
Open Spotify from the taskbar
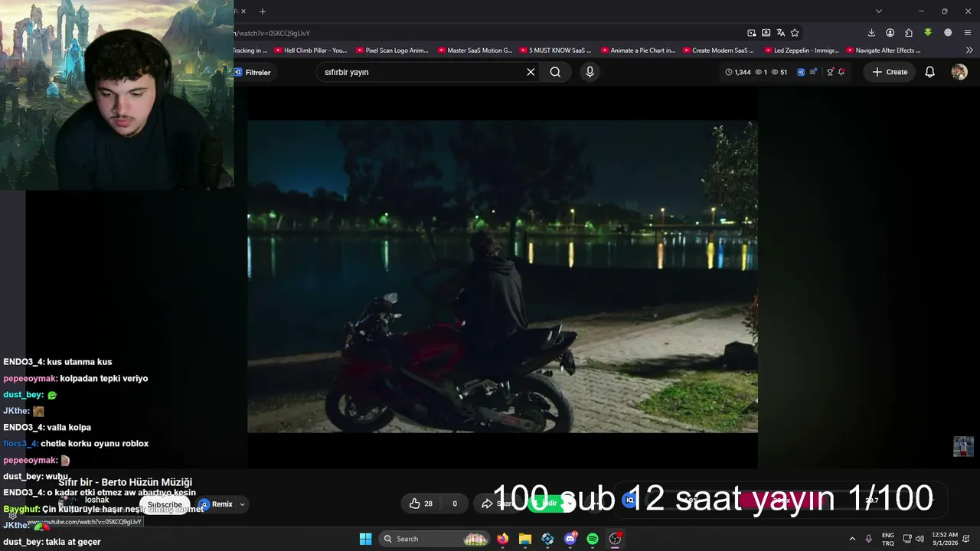pyautogui.click(x=592, y=539)
